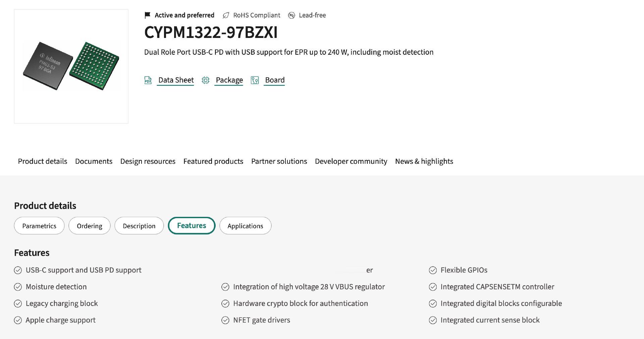
Task: Click the board icon beside Board
Action: (x=255, y=80)
